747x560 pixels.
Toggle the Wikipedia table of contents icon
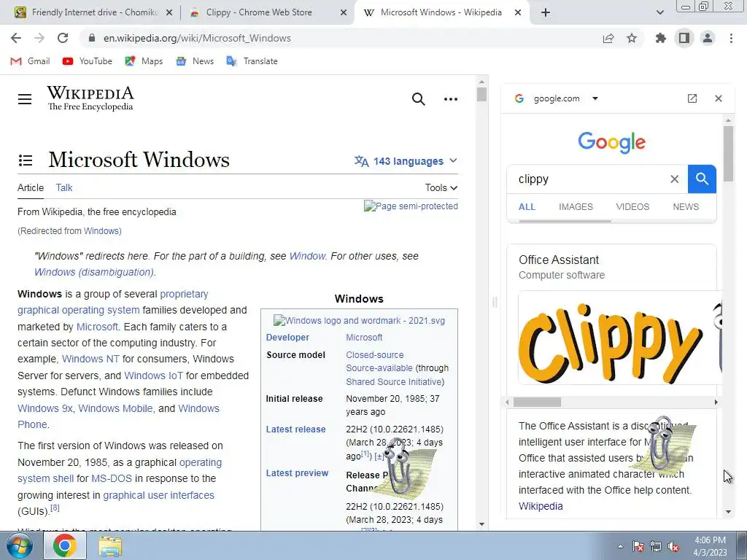click(26, 160)
